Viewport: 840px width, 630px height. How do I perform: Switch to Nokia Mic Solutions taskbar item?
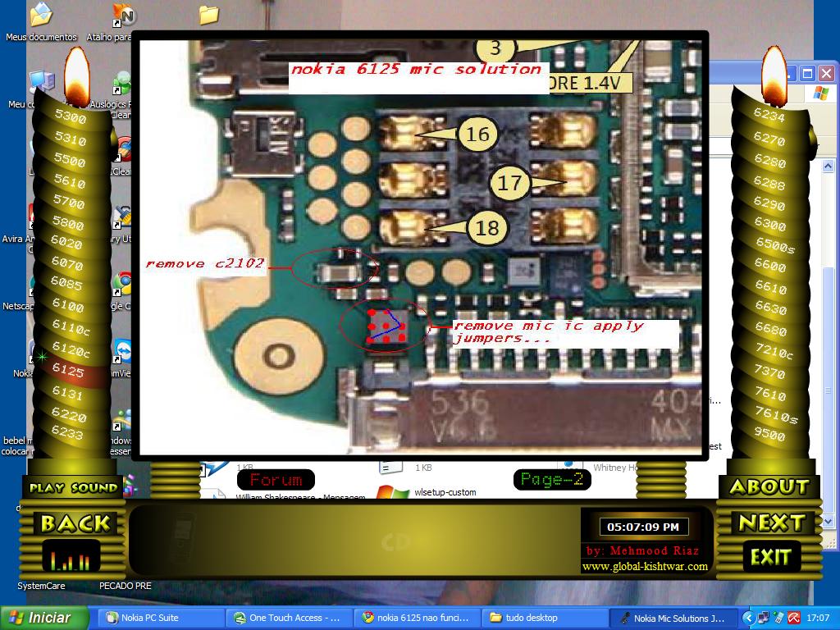click(673, 618)
